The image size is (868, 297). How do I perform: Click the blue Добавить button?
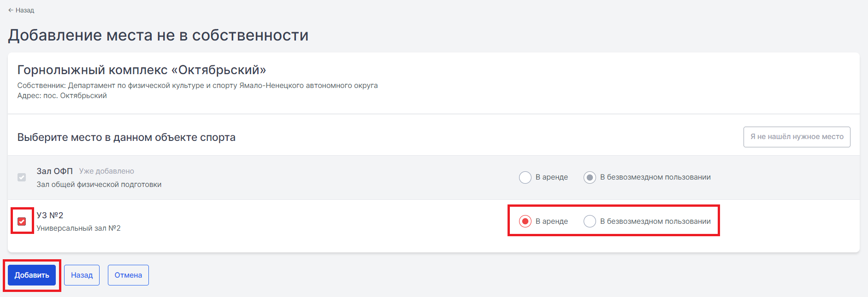pos(32,275)
